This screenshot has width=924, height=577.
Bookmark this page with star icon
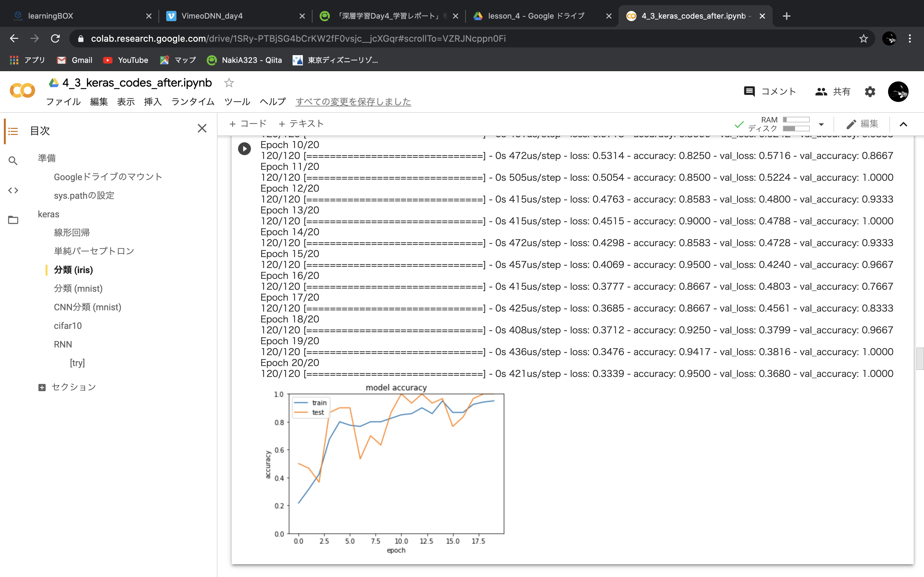pos(863,38)
